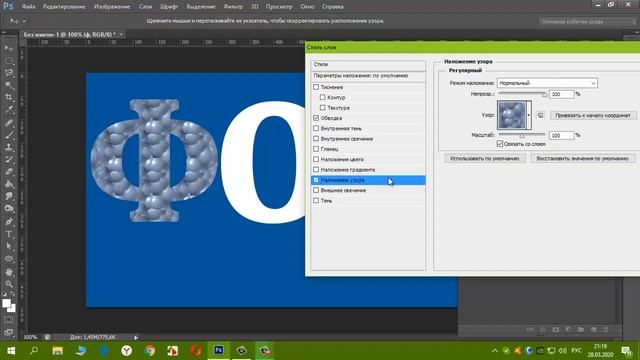Select the Crop tool
640x360 pixels.
coord(9,98)
